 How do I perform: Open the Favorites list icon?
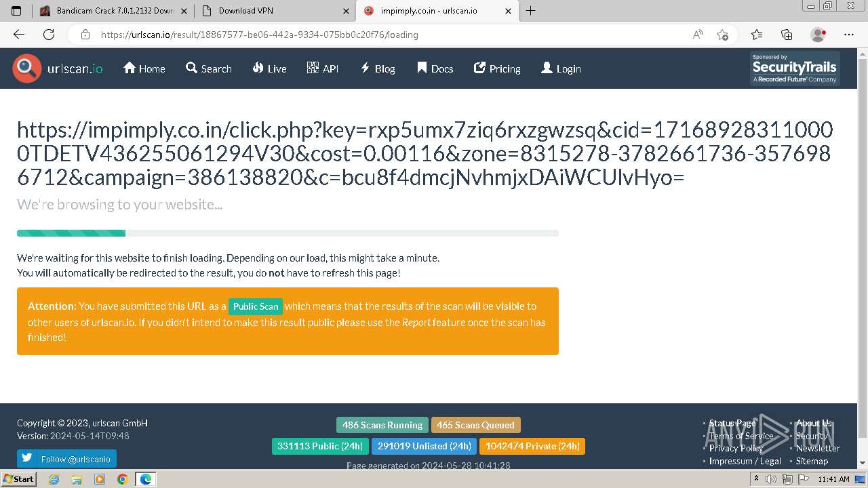click(x=757, y=35)
